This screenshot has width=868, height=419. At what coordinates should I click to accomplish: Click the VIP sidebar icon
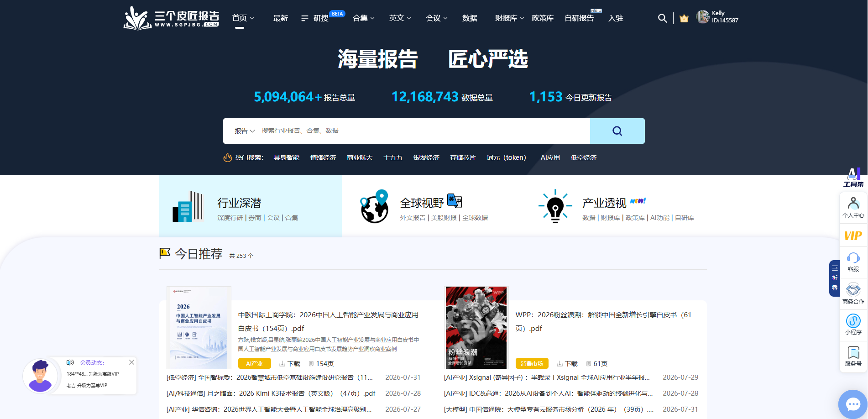853,236
